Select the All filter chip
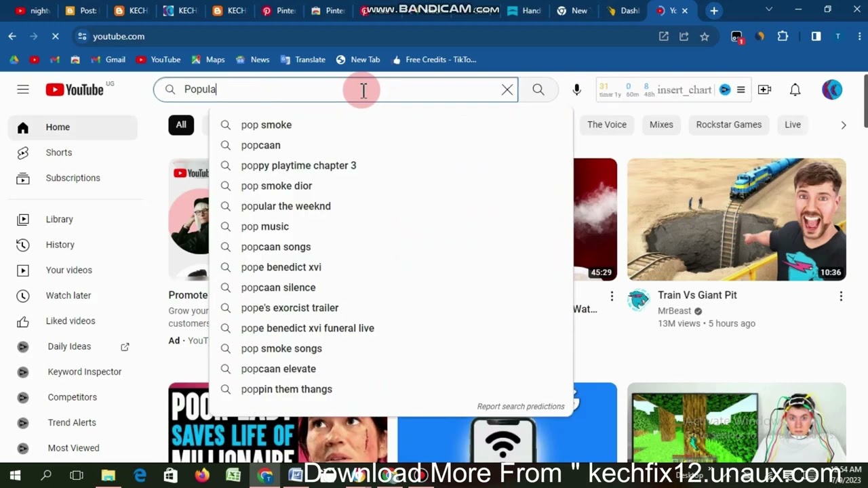Screen dimensions: 868x488 [x=181, y=125]
